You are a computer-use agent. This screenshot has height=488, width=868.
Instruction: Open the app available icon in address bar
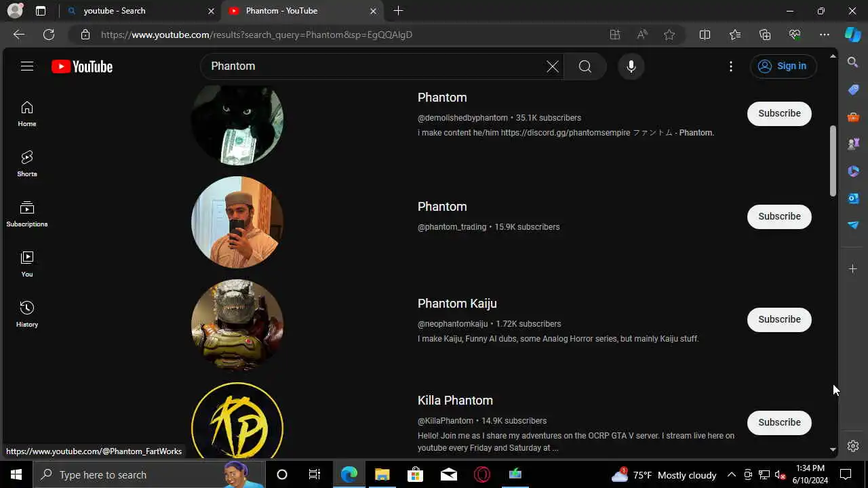(x=615, y=35)
